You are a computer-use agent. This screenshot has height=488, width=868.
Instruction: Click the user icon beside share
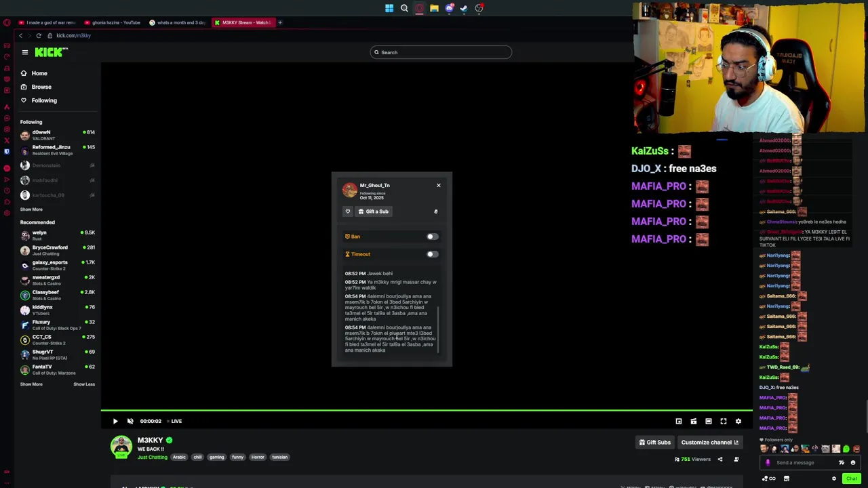pyautogui.click(x=736, y=459)
